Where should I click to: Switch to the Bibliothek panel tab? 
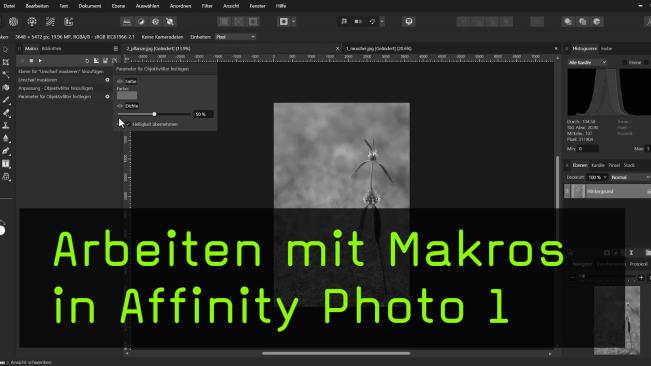51,49
